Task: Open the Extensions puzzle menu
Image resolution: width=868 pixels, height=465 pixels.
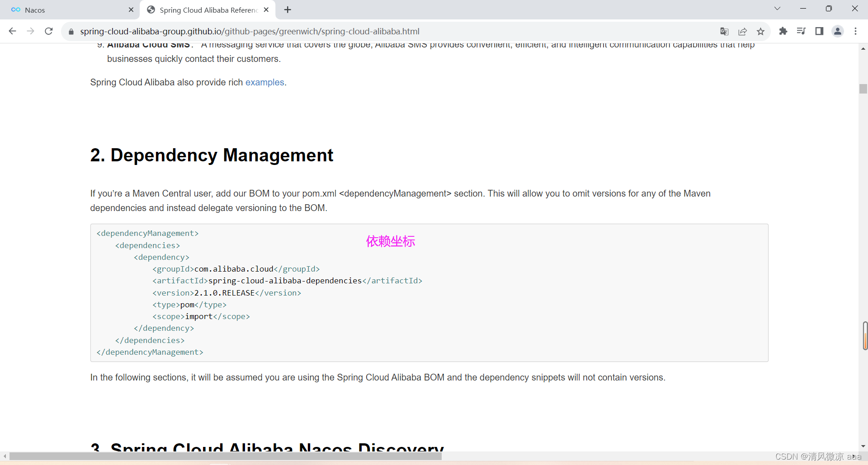Action: point(783,31)
